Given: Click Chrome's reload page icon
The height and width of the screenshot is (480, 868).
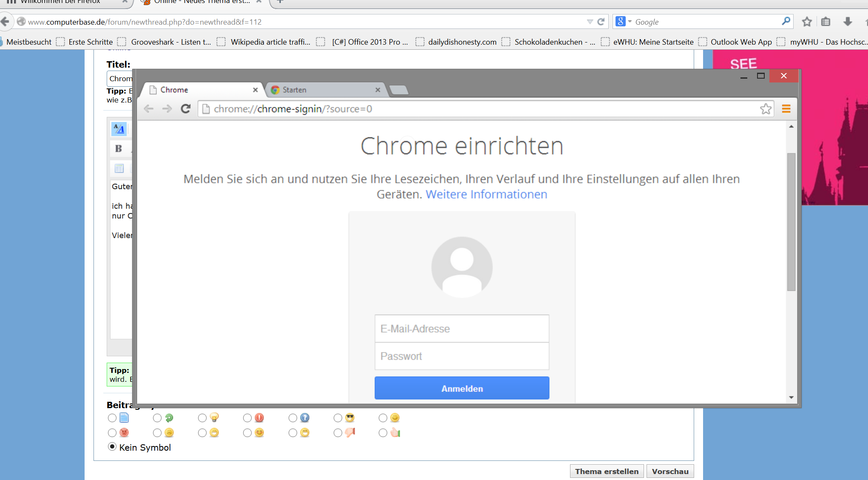Looking at the screenshot, I should 185,109.
